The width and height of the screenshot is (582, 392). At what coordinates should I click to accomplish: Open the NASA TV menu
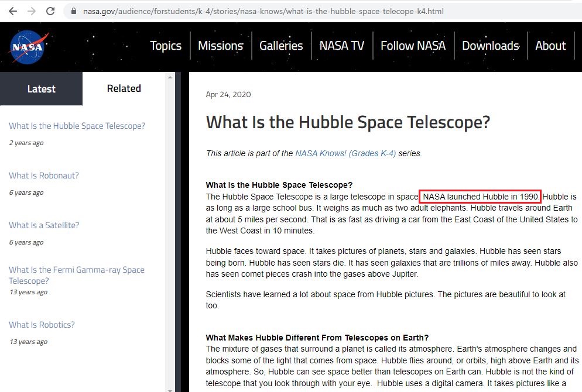pos(342,46)
